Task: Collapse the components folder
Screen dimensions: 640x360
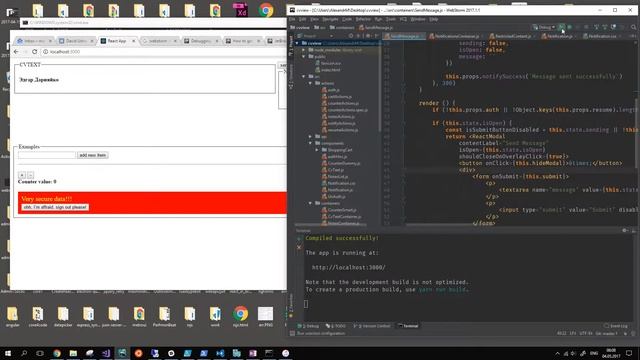Action: tap(310, 143)
